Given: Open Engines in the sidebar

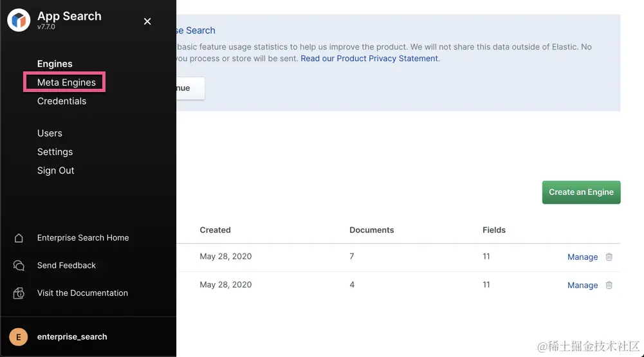Looking at the screenshot, I should (55, 64).
